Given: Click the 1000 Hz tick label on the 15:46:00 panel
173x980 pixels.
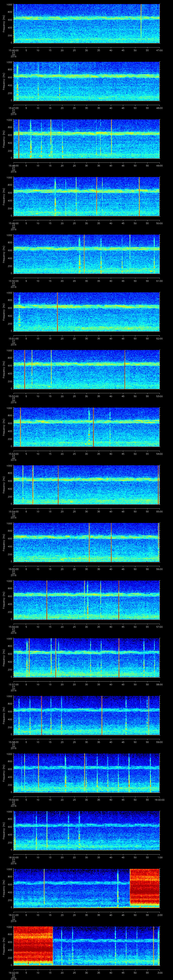Looking at the screenshot, I should pyautogui.click(x=9, y=5).
